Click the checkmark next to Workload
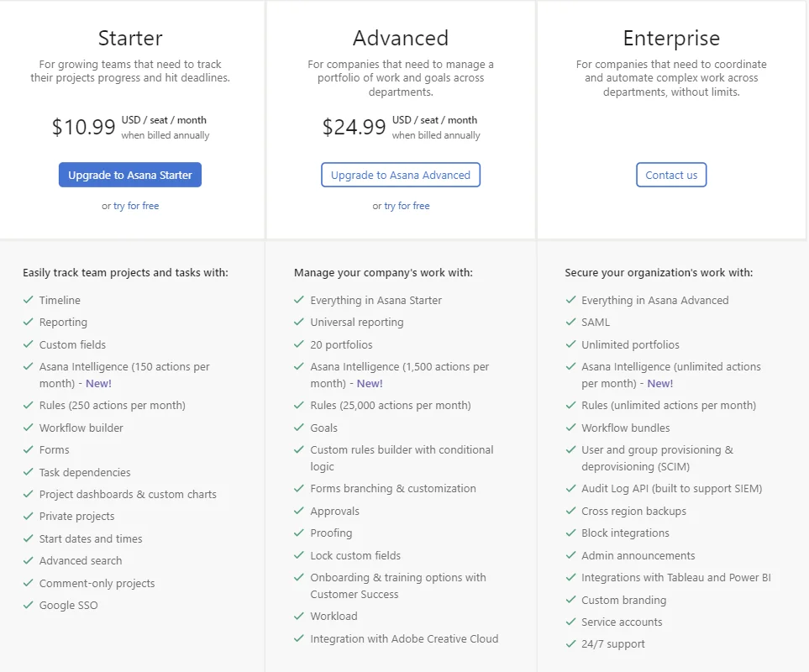The image size is (809, 672). click(x=299, y=616)
